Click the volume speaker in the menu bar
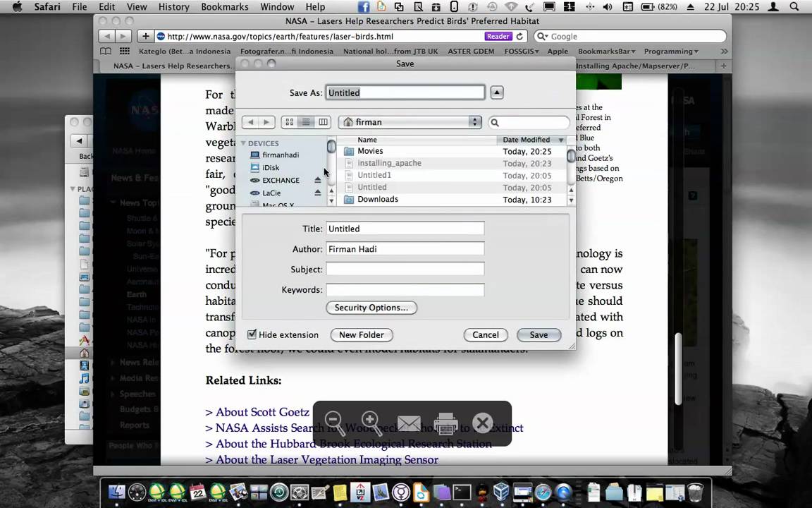 [x=608, y=7]
